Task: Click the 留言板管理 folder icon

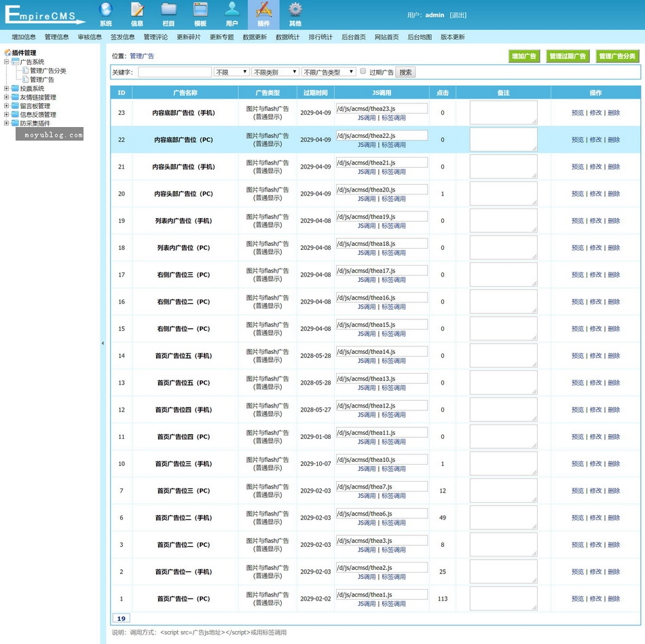Action: 16,106
